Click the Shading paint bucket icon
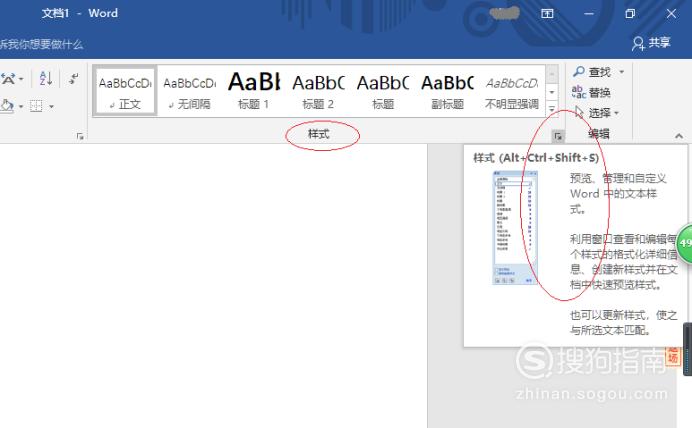The height and width of the screenshot is (428, 692). [x=7, y=106]
